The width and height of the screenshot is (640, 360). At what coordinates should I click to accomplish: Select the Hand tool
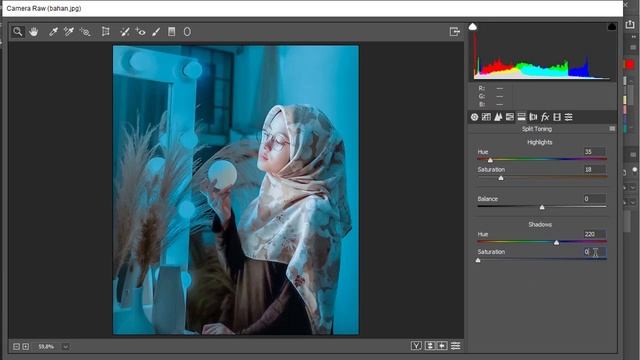(33, 31)
